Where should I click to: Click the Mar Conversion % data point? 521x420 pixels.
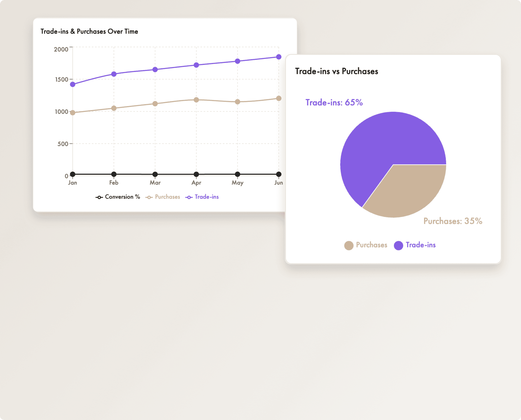(155, 174)
